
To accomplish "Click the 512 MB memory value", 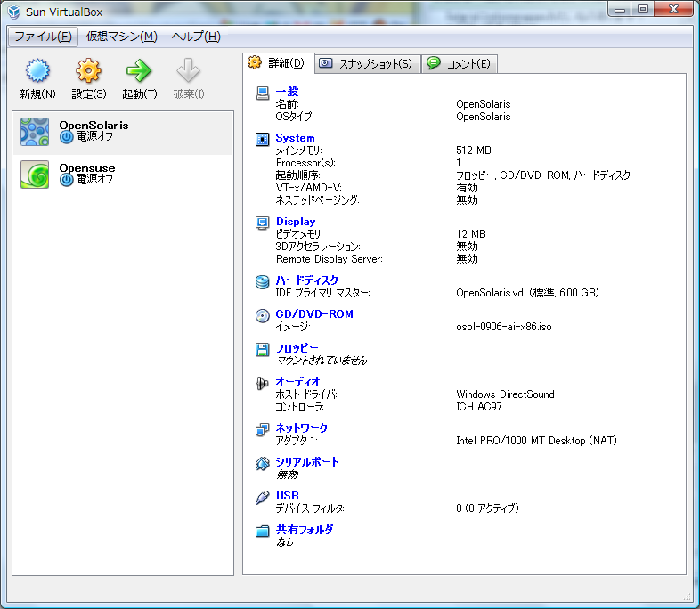I will (474, 150).
